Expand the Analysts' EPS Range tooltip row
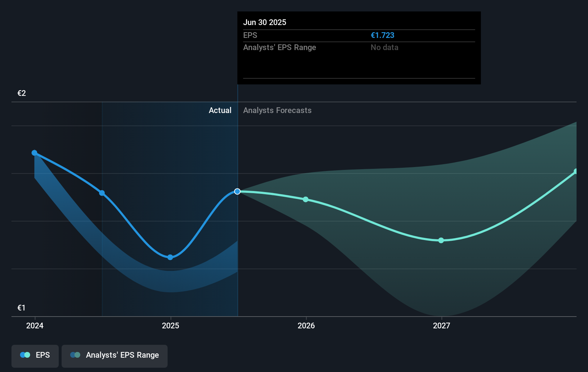Screen dimensions: 588x372 click(279, 47)
